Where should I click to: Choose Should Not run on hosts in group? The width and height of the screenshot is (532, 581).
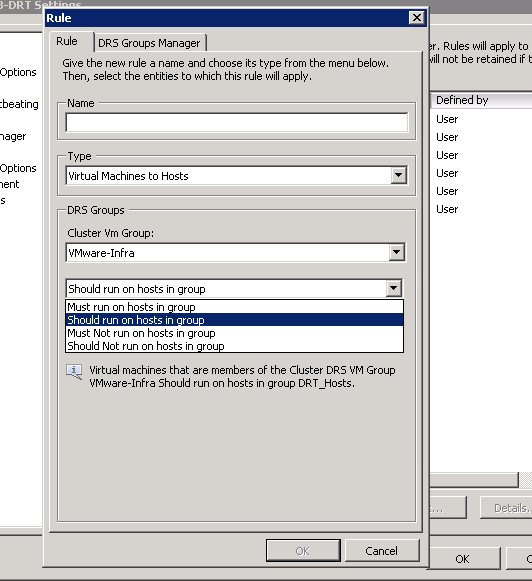[234, 346]
